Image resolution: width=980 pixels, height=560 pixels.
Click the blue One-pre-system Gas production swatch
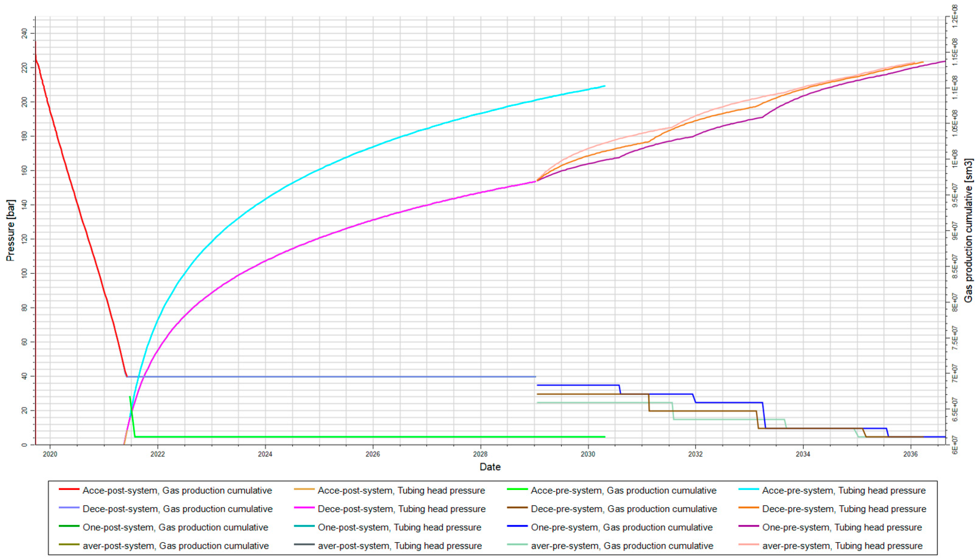pyautogui.click(x=517, y=526)
